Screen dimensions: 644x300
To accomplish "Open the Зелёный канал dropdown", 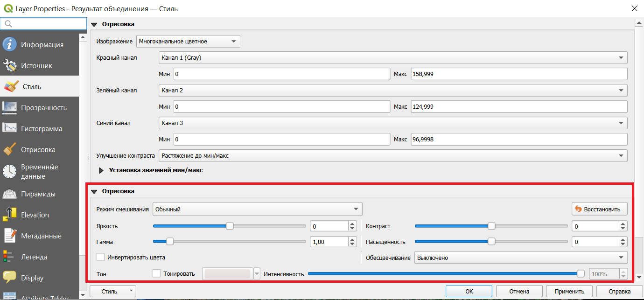I will 393,90.
